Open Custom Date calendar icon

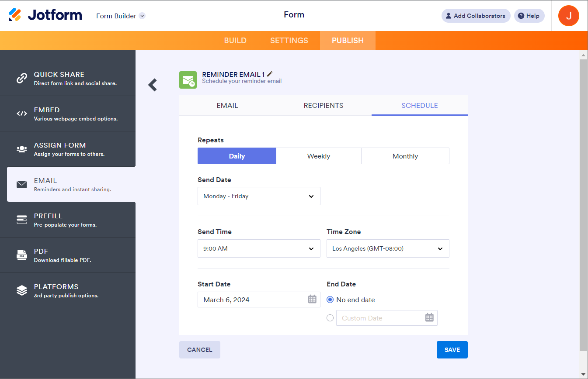click(429, 318)
